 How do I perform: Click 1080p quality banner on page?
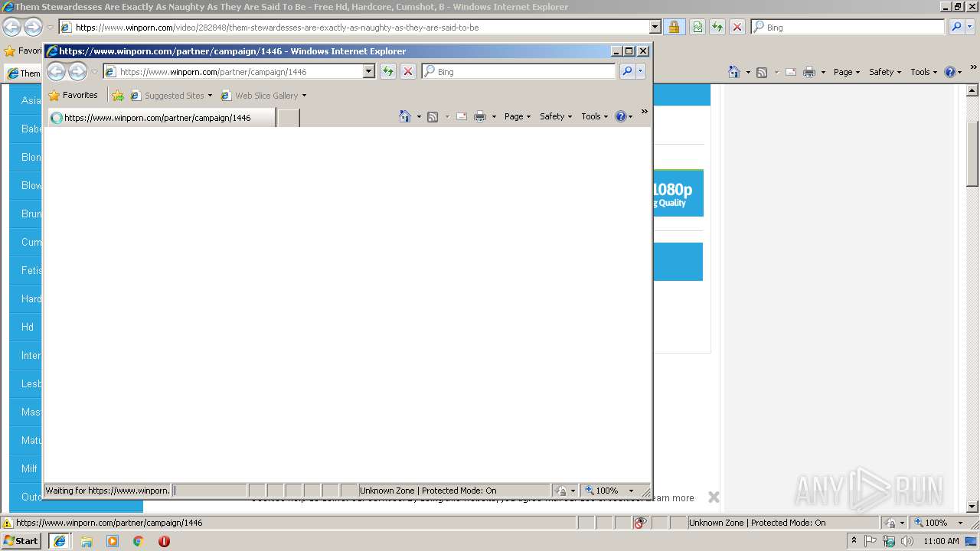coord(678,194)
